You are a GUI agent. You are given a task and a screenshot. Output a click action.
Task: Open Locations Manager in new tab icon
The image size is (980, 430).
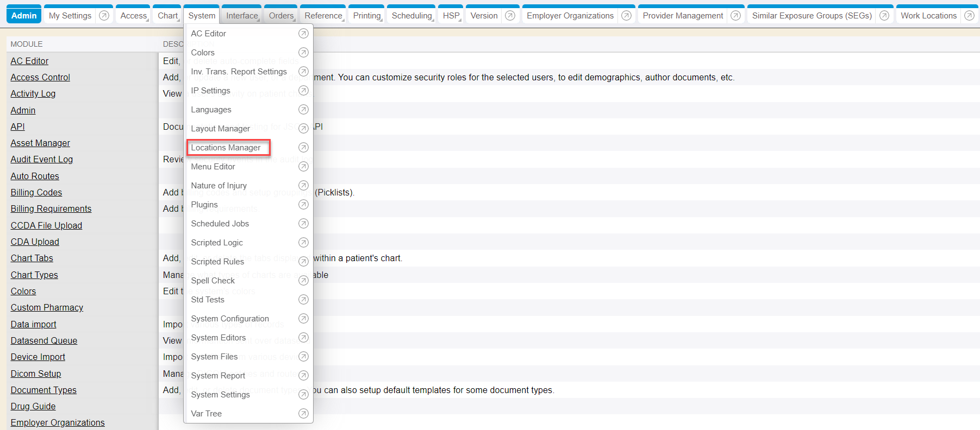(x=303, y=148)
